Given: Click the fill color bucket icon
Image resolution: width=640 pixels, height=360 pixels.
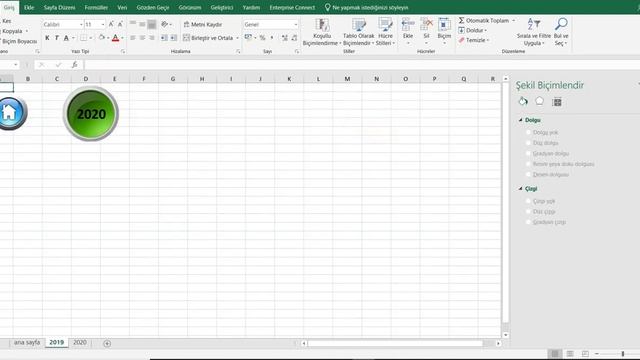Looking at the screenshot, I should (102, 38).
